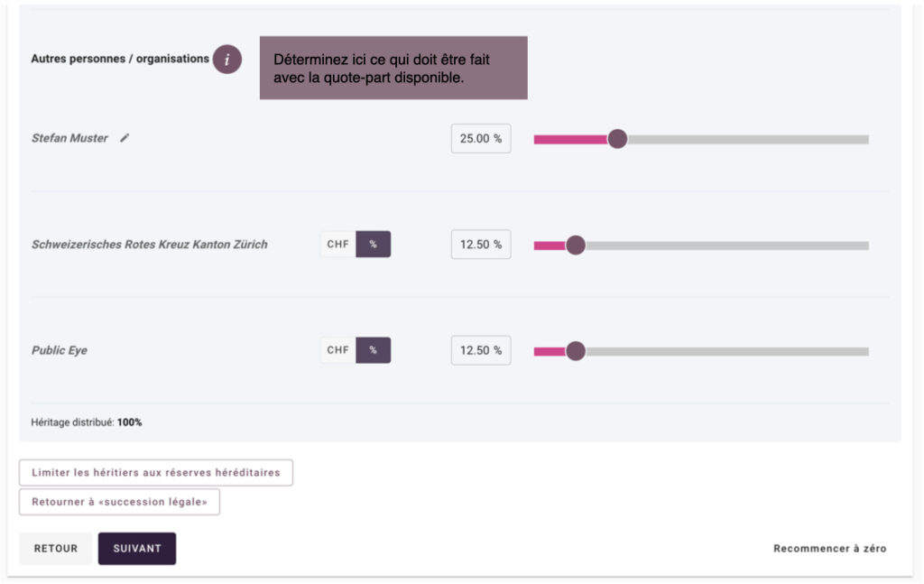Click the Stefan Muster name label
This screenshot has width=924, height=584.
click(x=69, y=138)
